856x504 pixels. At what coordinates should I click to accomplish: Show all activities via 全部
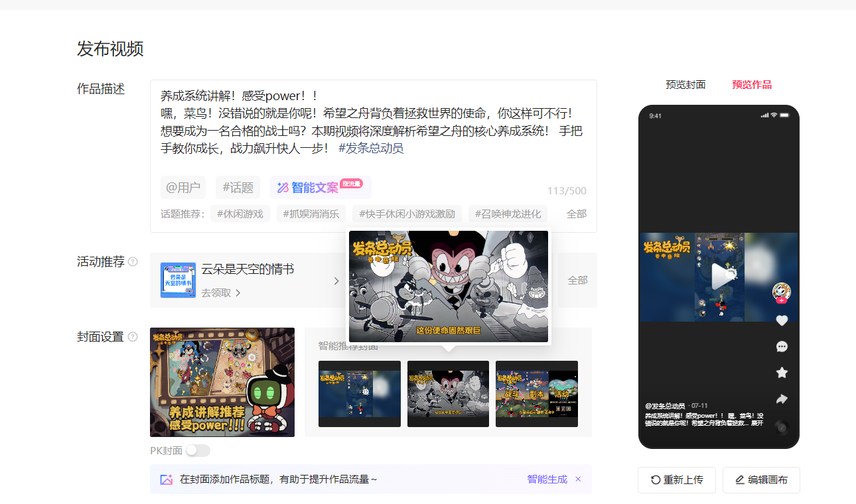pos(577,281)
